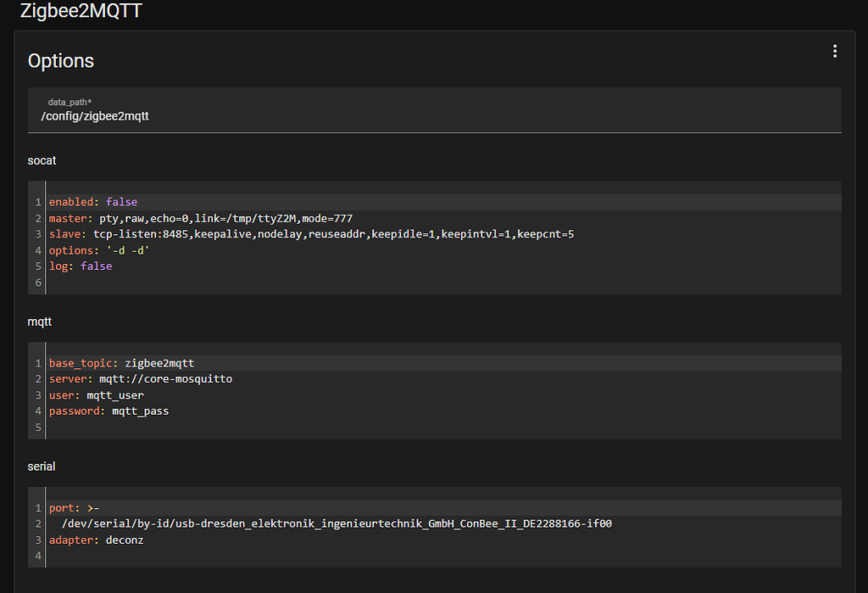Click the mqtt server core-mosquitto line
The image size is (868, 593).
140,378
